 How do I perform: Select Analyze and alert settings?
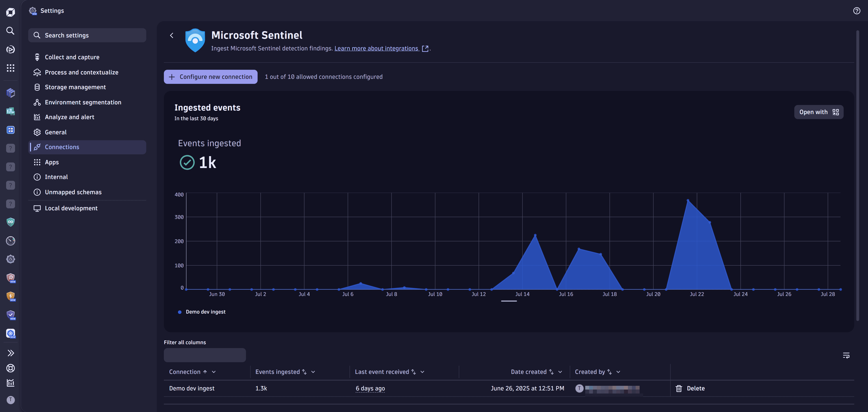pyautogui.click(x=87, y=117)
